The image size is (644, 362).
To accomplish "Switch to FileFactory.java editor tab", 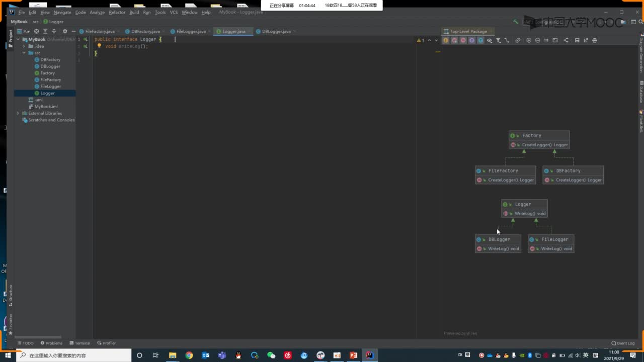I will (100, 31).
